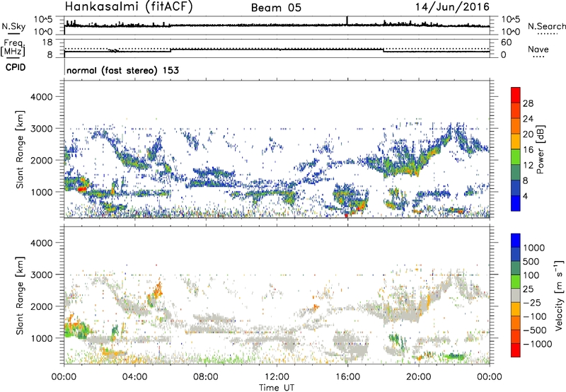Select the Beam 05 label
566x392 pixels.
point(276,8)
